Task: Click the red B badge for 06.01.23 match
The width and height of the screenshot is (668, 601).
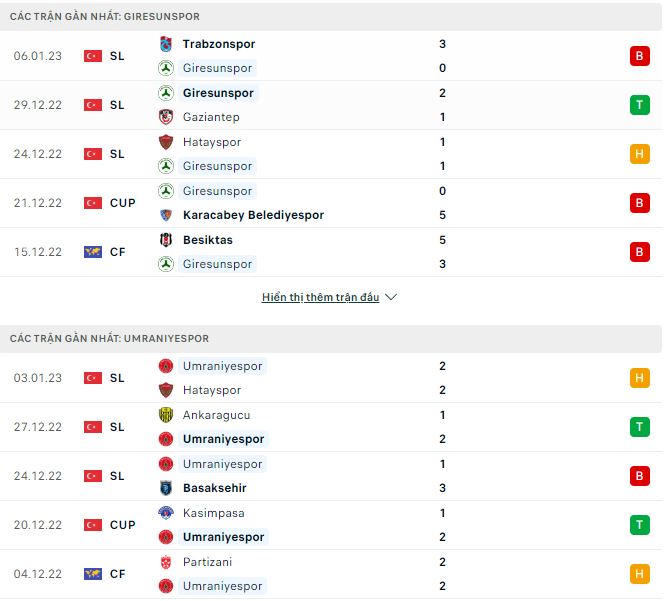Action: 639,56
